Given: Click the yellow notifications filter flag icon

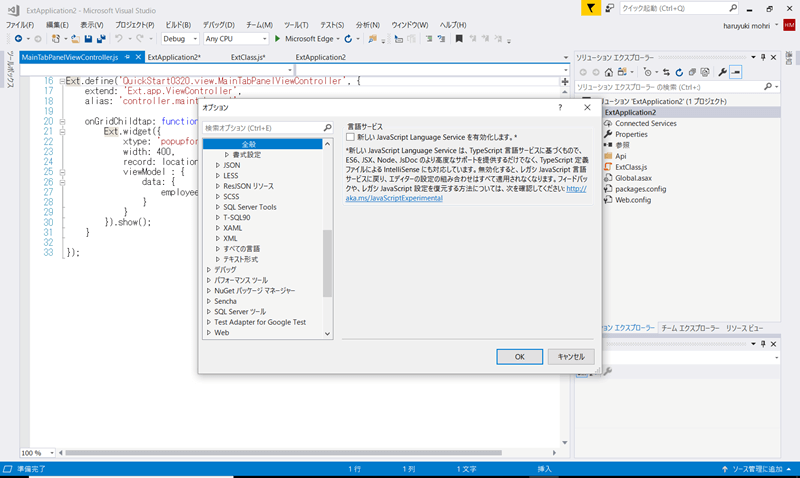Looking at the screenshot, I should tap(591, 8).
